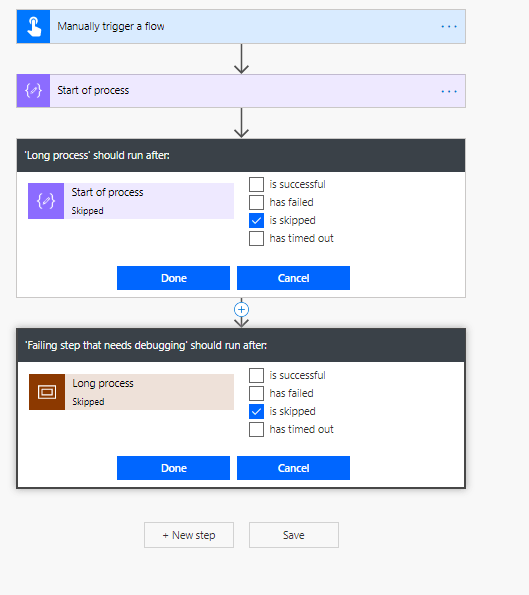Insert a step with the plus connector icon

tap(241, 310)
